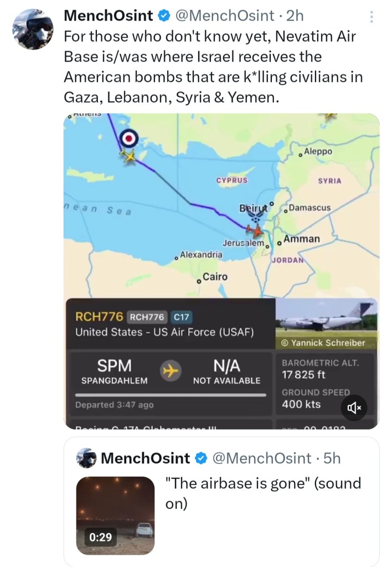Click the red aircraft icon near Jerusalem
This screenshot has height=567, width=392.
pyautogui.click(x=255, y=229)
